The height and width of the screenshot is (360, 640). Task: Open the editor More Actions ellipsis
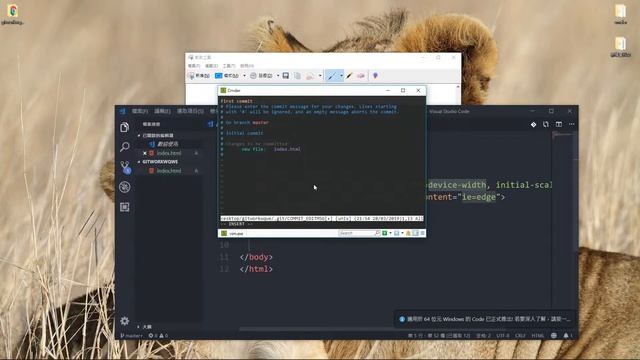tap(571, 124)
